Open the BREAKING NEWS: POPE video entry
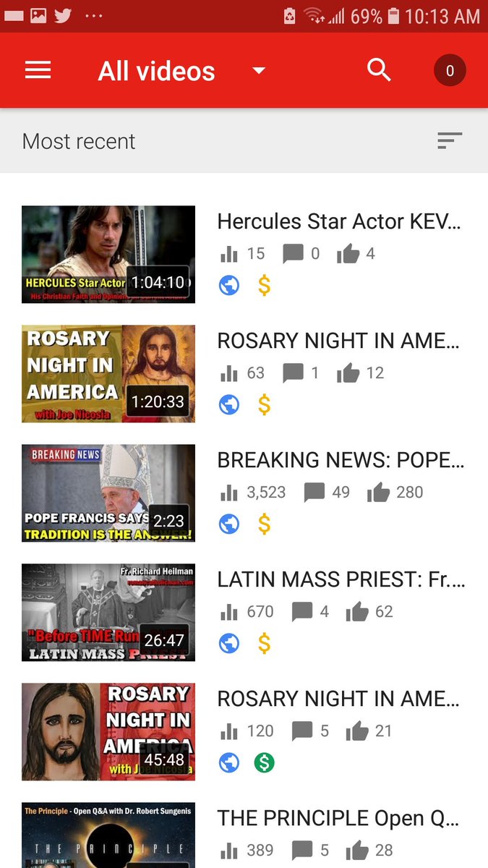The height and width of the screenshot is (868, 488). 244,493
